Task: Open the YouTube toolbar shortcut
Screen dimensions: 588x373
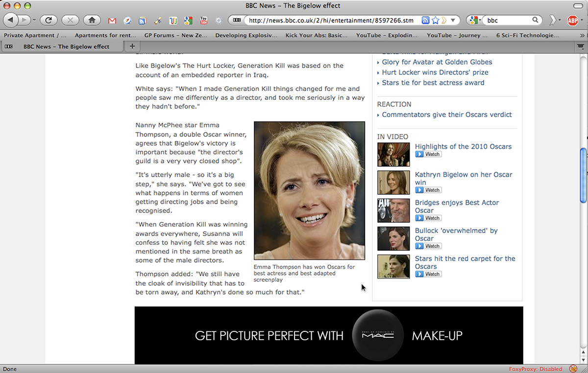Action: [203, 21]
